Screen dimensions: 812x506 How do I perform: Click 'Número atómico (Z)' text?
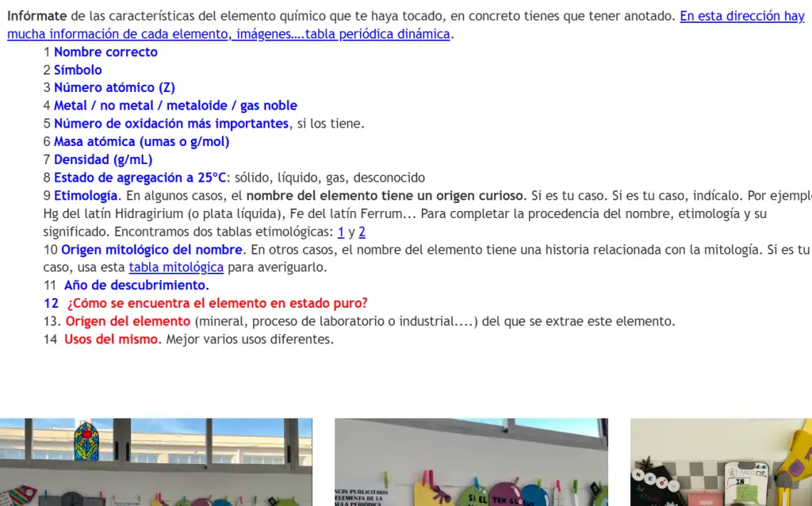point(114,88)
